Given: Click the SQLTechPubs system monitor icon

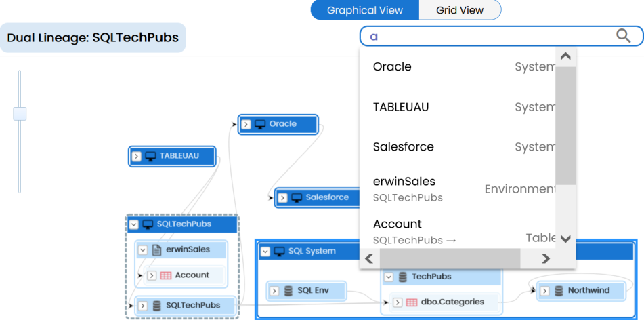Looking at the screenshot, I should pyautogui.click(x=148, y=224).
